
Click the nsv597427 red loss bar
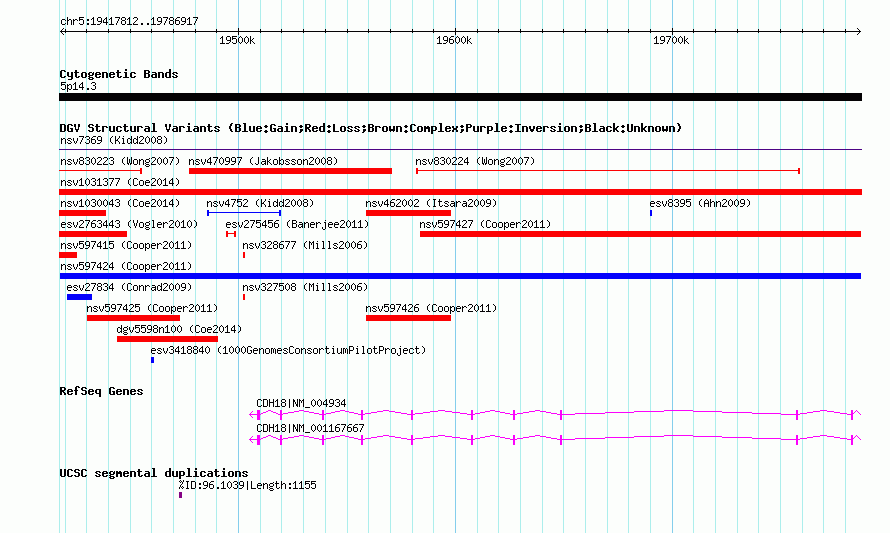(640, 234)
